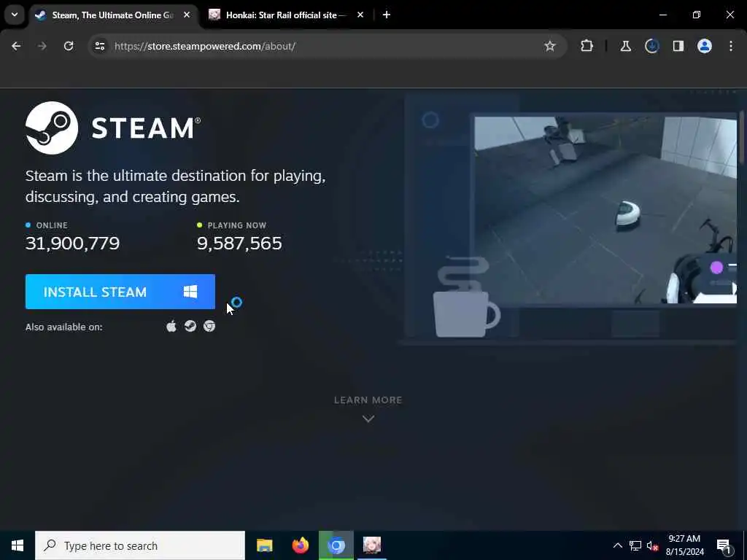This screenshot has height=560, width=747.
Task: Click the download-manager extension icon
Action: tap(651, 46)
